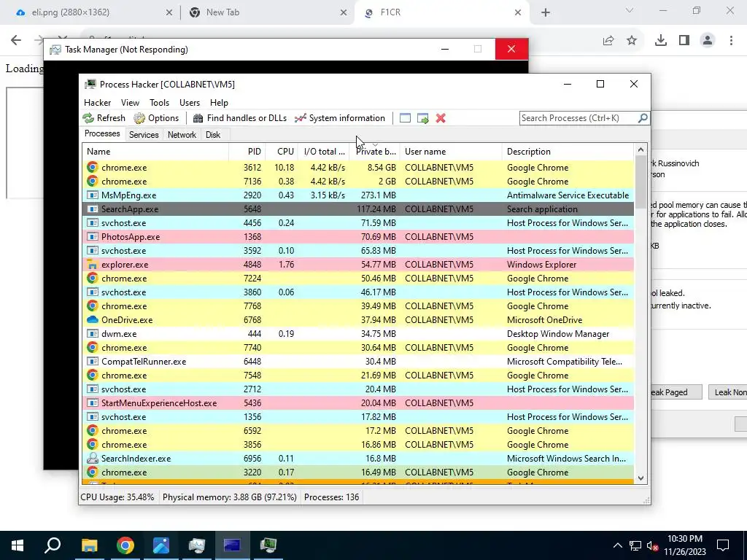The height and width of the screenshot is (560, 747).
Task: Toggle Chrome side panel icon
Action: (x=684, y=41)
